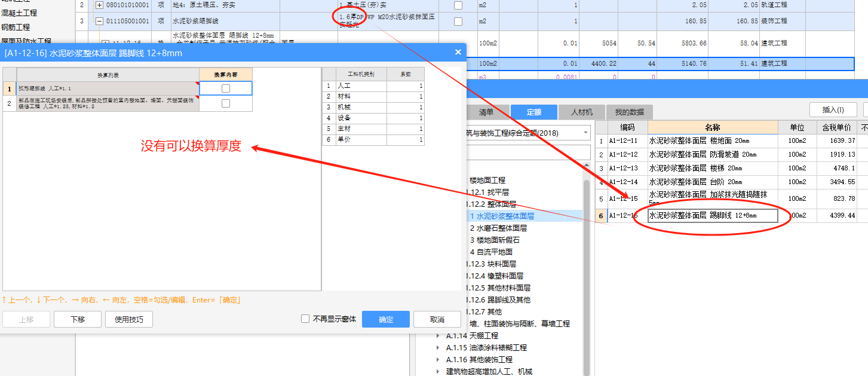
Task: Select tree item 12.1 找平层
Action: click(x=487, y=192)
